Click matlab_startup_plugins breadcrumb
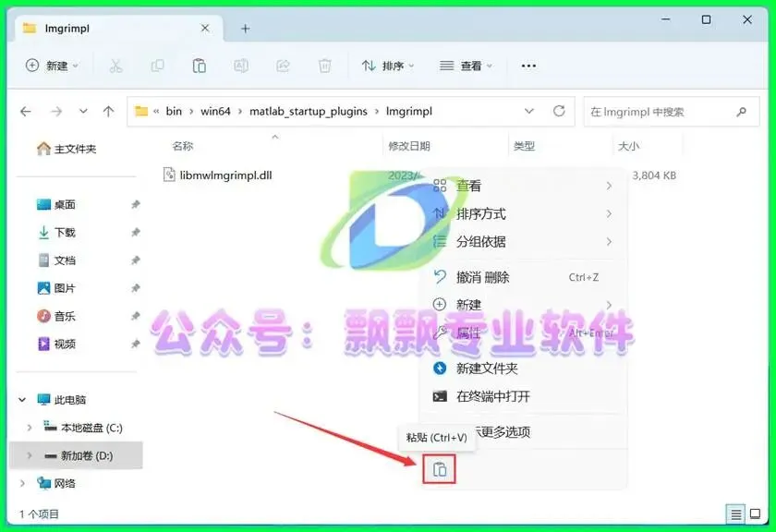The image size is (776, 532). [309, 112]
